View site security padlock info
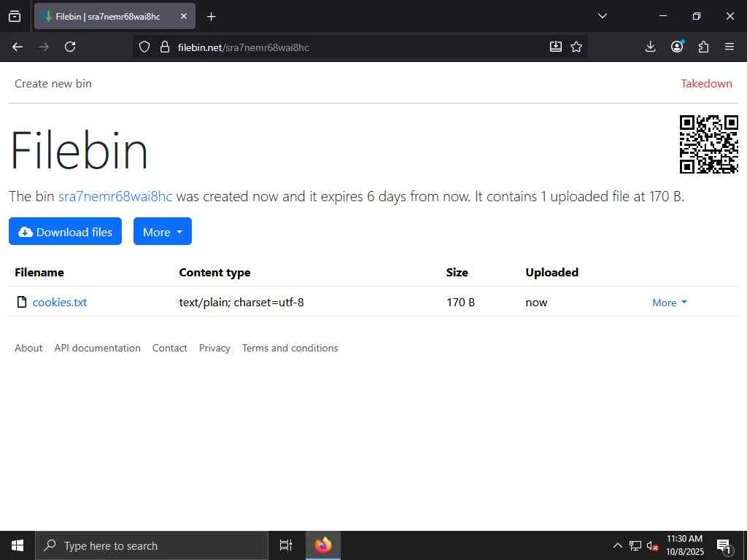747x560 pixels. (x=165, y=47)
